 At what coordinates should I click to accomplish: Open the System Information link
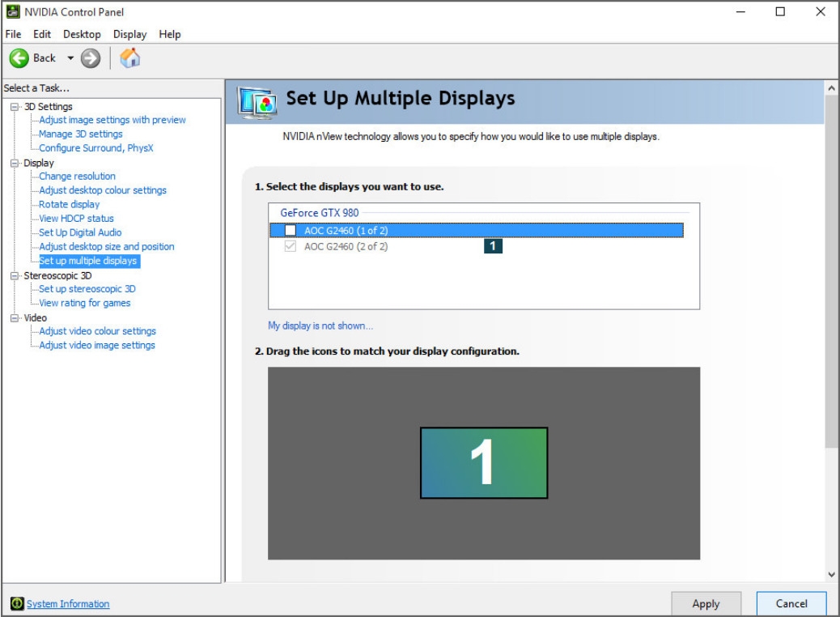click(68, 603)
